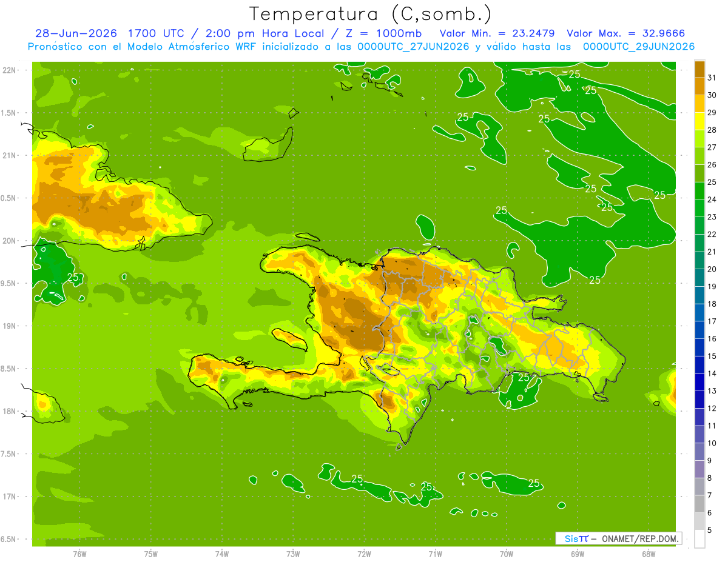Click the color scale label "28"
This screenshot has height=562, width=728.
[712, 130]
